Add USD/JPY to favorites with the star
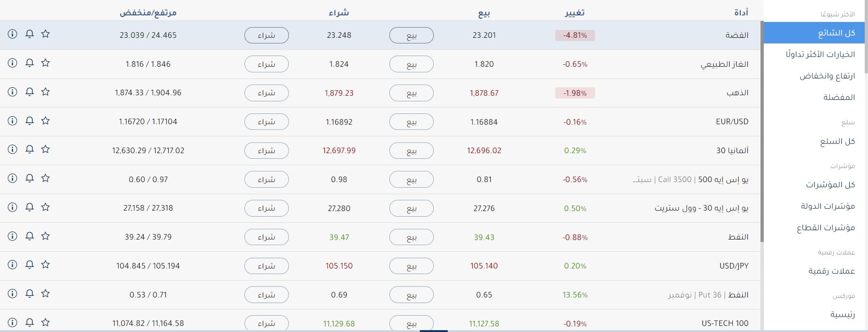The width and height of the screenshot is (868, 332). (45, 265)
